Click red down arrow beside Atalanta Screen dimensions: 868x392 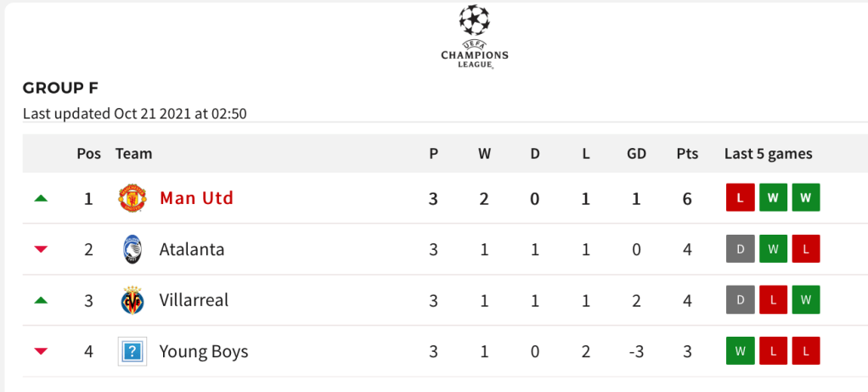[41, 249]
